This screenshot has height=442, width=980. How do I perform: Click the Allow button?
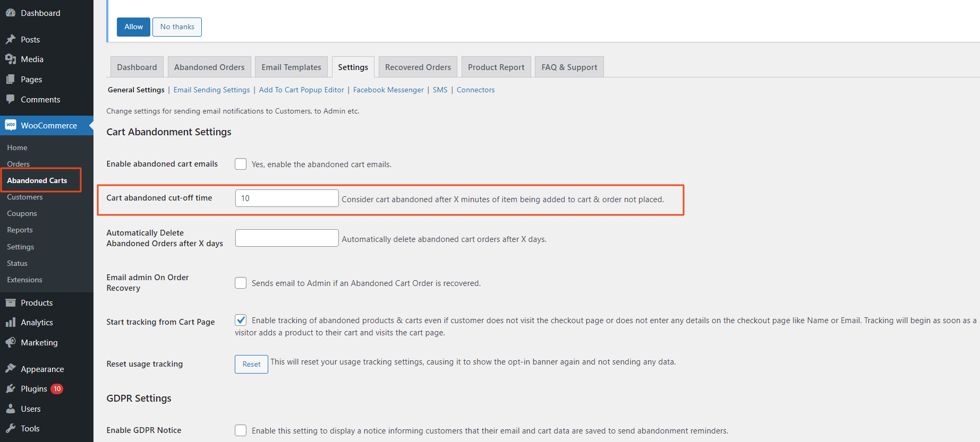click(x=133, y=27)
